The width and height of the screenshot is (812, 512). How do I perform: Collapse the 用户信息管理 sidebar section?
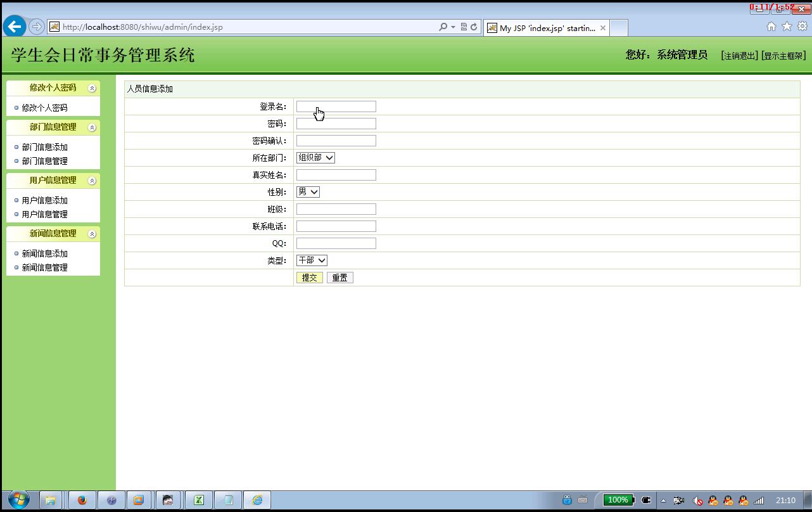(92, 181)
